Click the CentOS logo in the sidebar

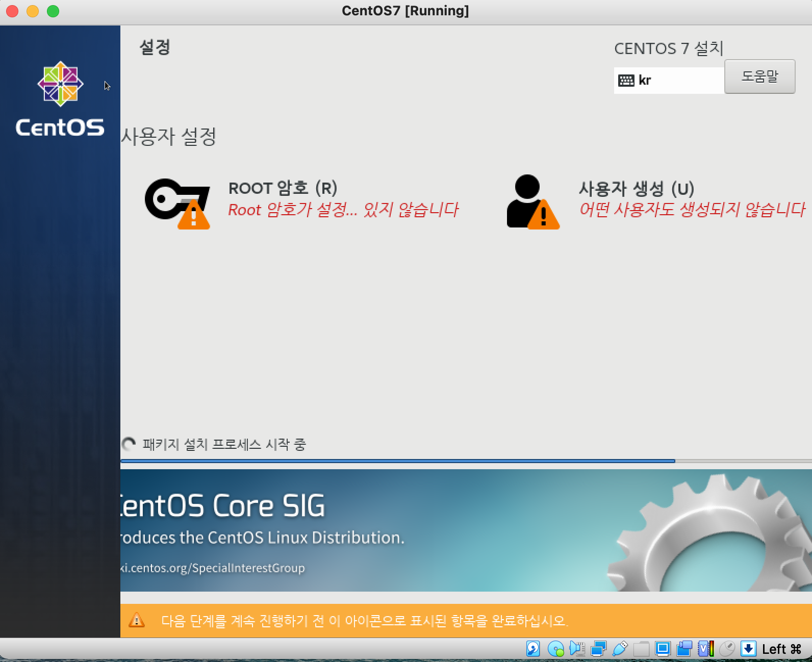60,98
